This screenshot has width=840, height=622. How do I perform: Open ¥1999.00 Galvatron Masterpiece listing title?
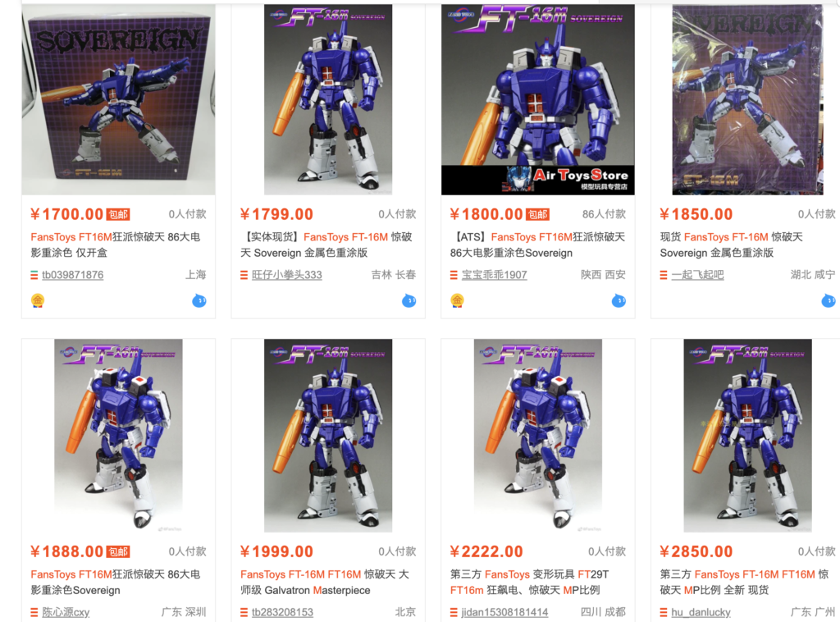pos(325,583)
